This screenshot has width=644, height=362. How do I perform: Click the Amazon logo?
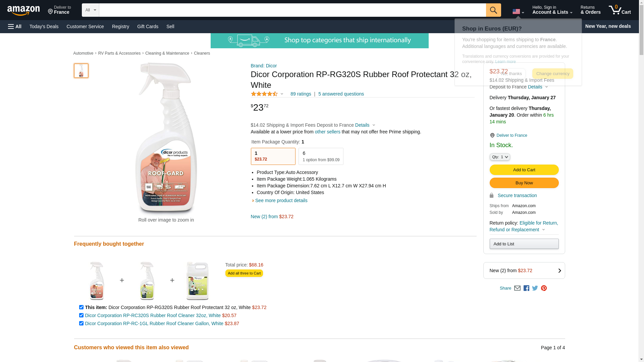coord(23,10)
